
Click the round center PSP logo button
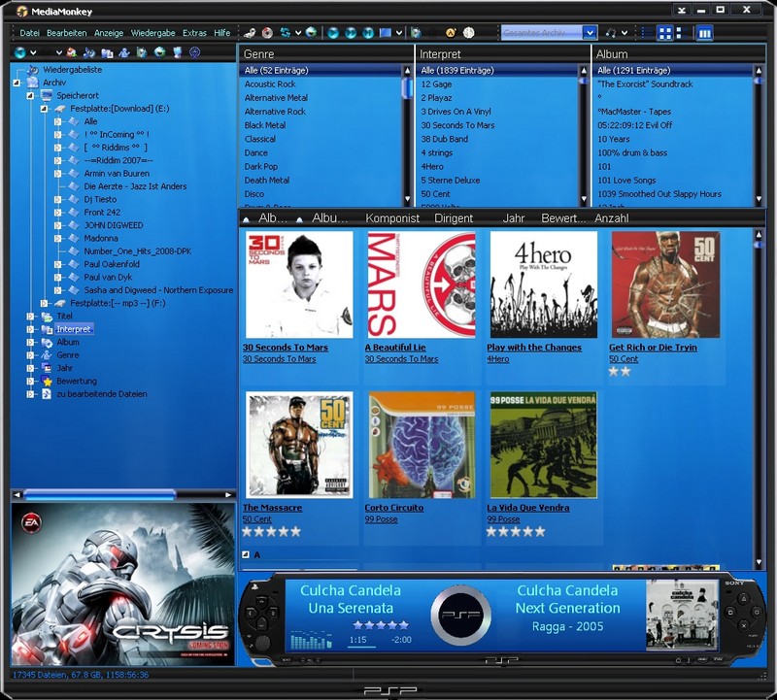460,615
